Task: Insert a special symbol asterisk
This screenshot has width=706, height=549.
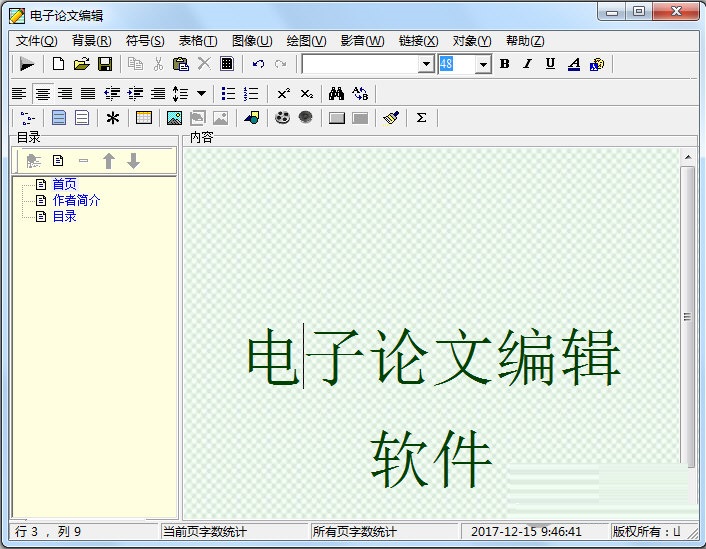Action: coord(113,118)
